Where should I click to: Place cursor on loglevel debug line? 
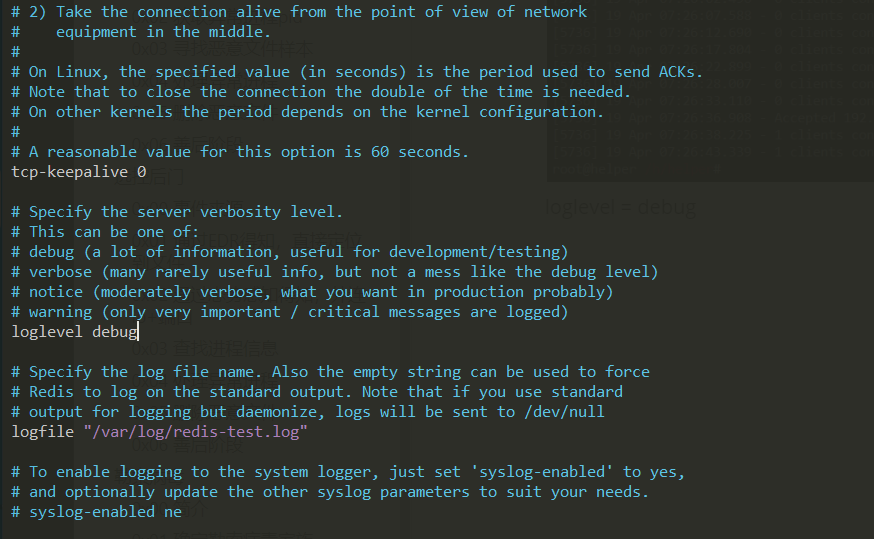pyautogui.click(x=74, y=332)
